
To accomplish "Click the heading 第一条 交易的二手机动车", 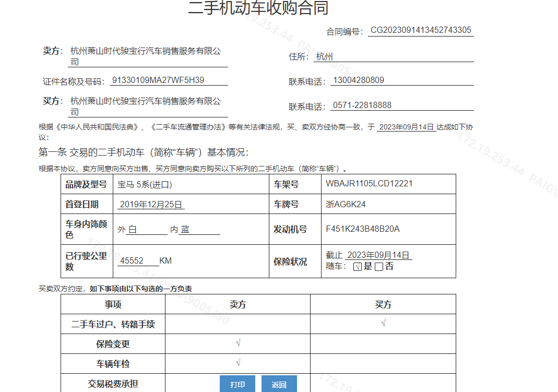I will pyautogui.click(x=144, y=152).
